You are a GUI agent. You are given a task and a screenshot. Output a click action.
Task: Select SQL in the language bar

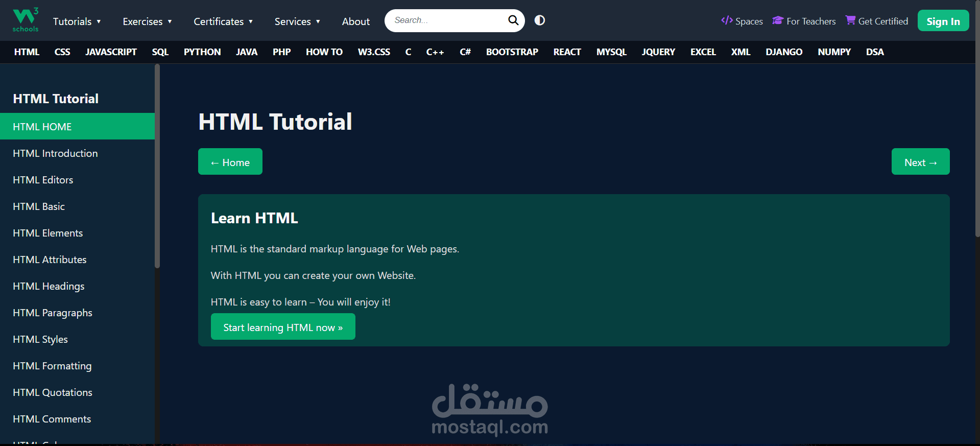pos(160,52)
